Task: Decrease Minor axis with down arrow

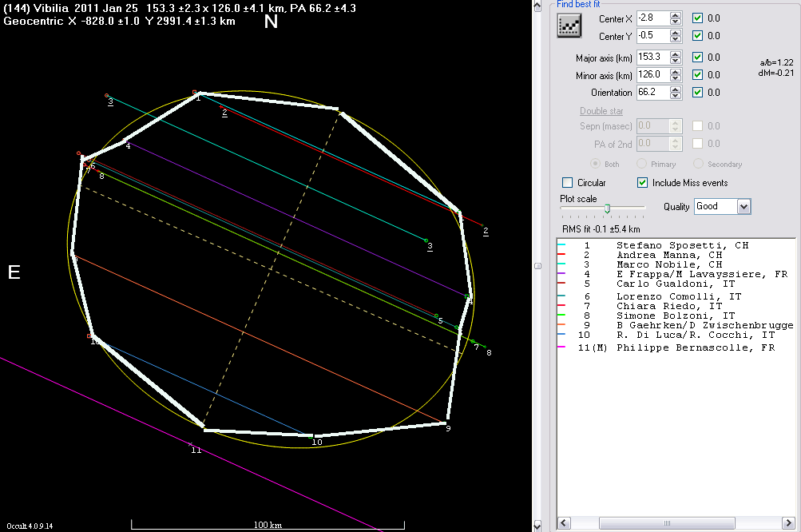Action: [x=676, y=78]
